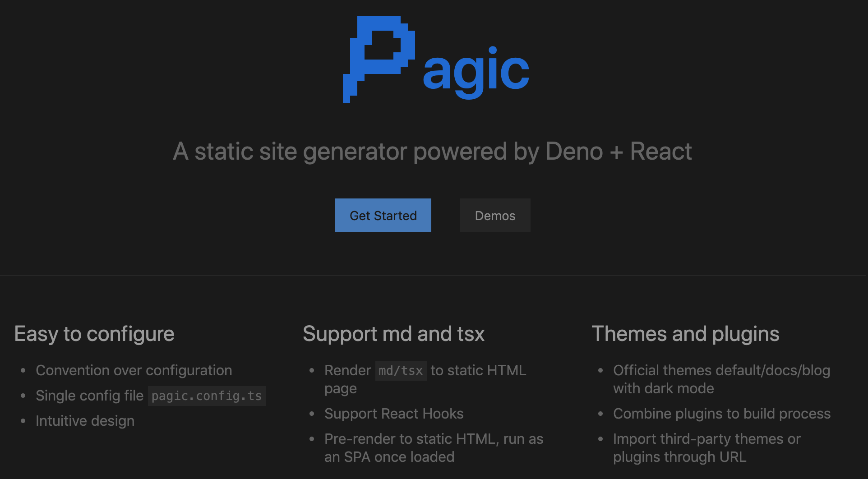Click the tagline about Deno + React
The width and height of the screenshot is (868, 479).
(x=432, y=151)
